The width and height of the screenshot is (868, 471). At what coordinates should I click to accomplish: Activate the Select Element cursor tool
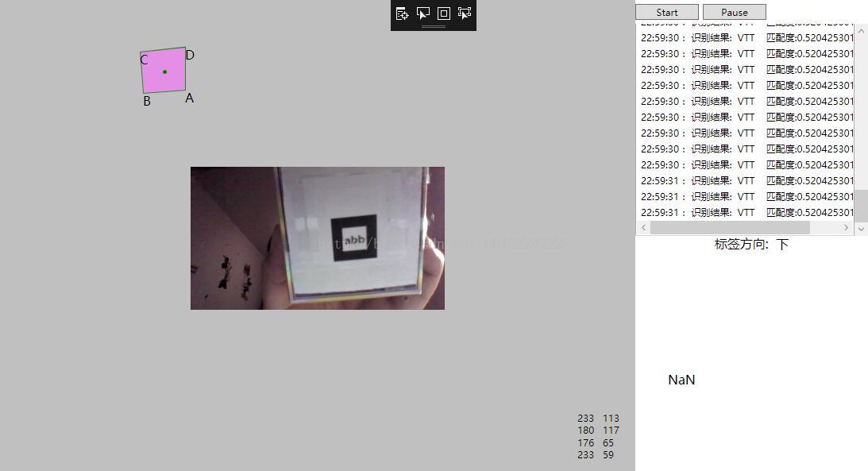click(423, 14)
